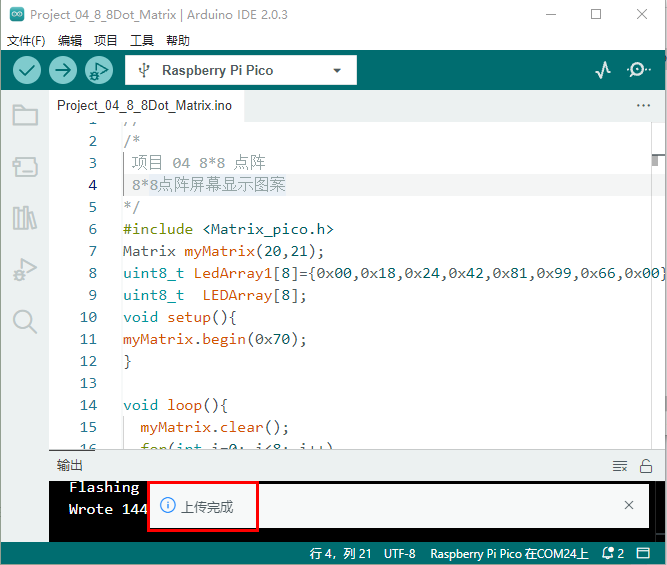Click the Verify checkmark button
Image resolution: width=667 pixels, height=565 pixels.
point(27,70)
